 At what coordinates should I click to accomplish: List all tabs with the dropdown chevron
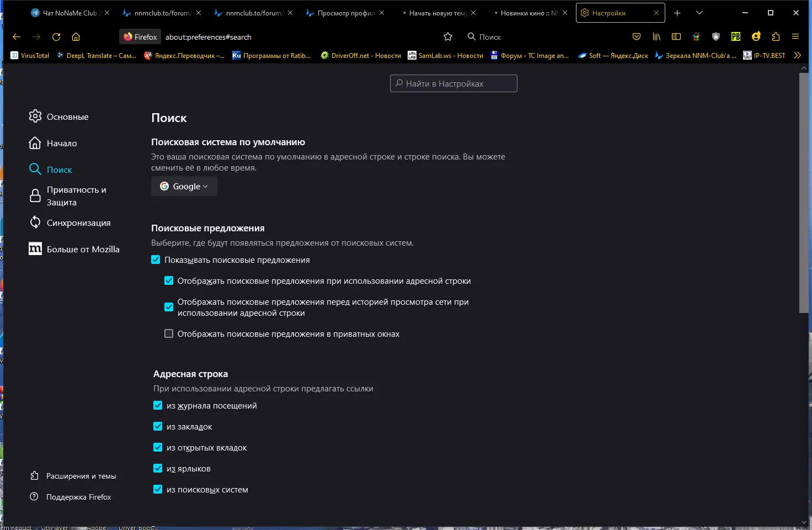(x=699, y=13)
